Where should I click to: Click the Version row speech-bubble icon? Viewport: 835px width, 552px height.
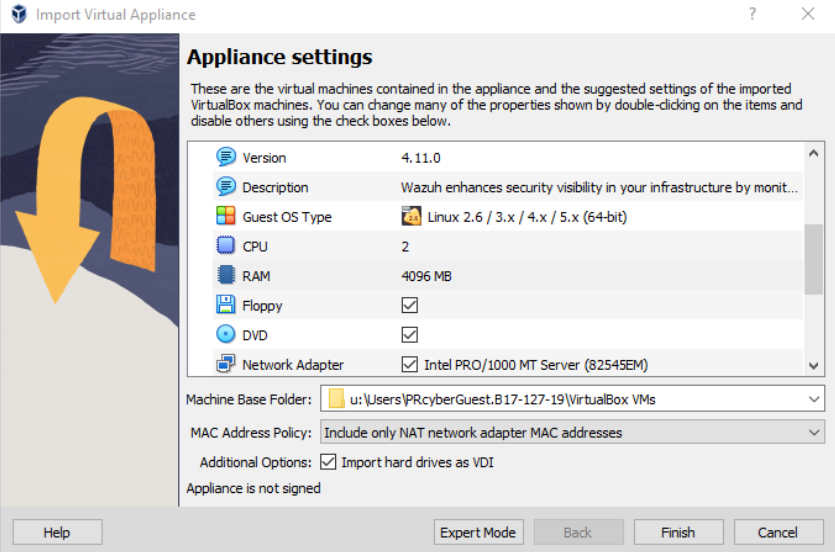pyautogui.click(x=226, y=157)
